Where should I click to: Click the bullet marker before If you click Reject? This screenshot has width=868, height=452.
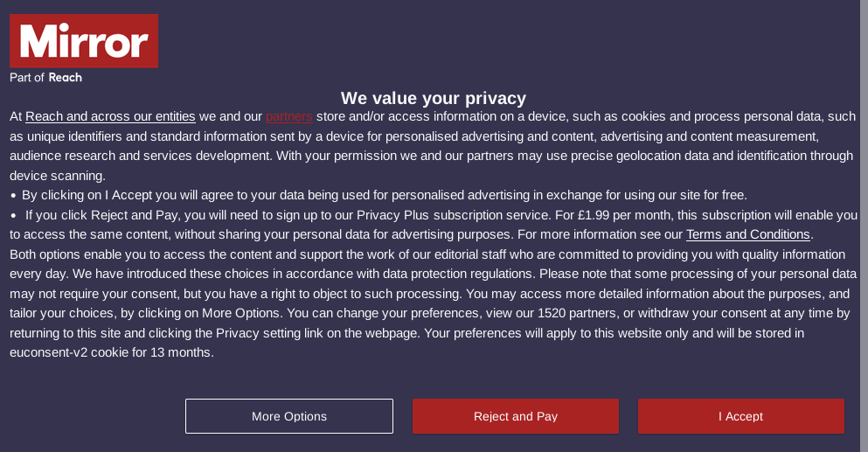(13, 215)
